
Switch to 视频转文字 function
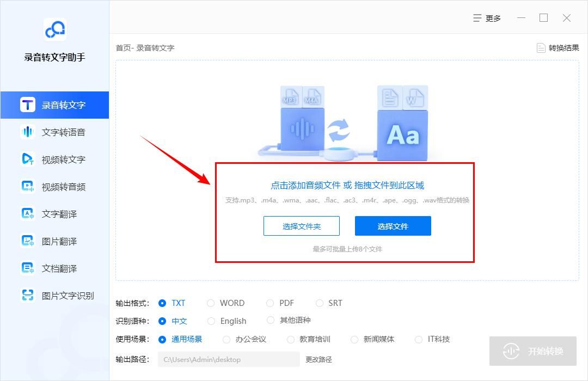55,159
